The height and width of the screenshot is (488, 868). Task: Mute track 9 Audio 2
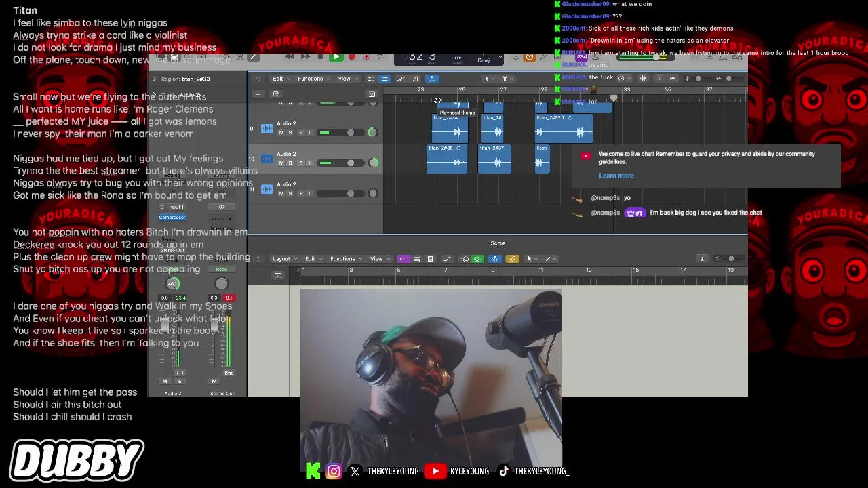[281, 133]
